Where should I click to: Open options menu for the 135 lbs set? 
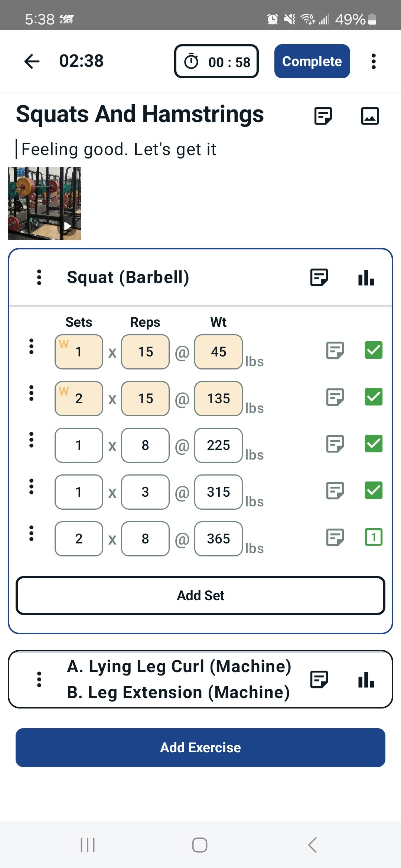[31, 393]
